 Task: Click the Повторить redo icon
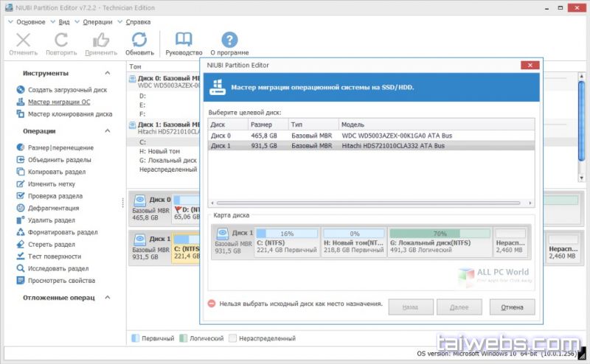point(61,40)
